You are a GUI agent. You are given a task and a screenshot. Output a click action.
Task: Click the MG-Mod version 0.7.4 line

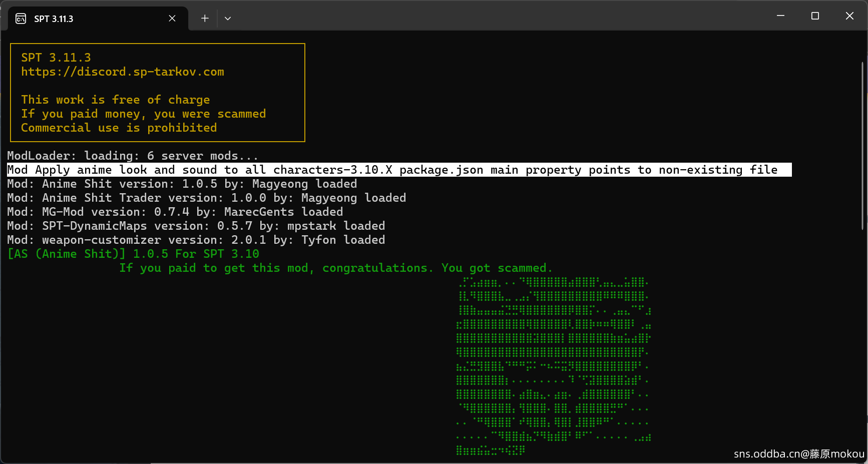point(175,212)
